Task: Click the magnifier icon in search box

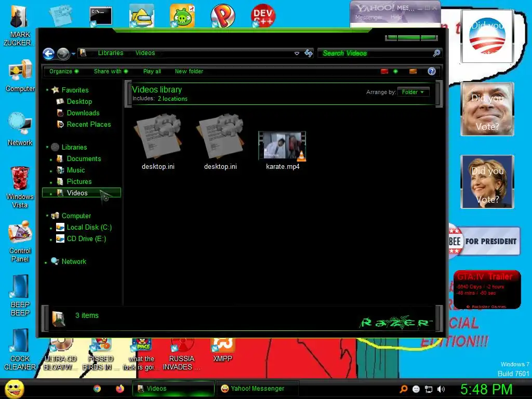Action: point(436,53)
